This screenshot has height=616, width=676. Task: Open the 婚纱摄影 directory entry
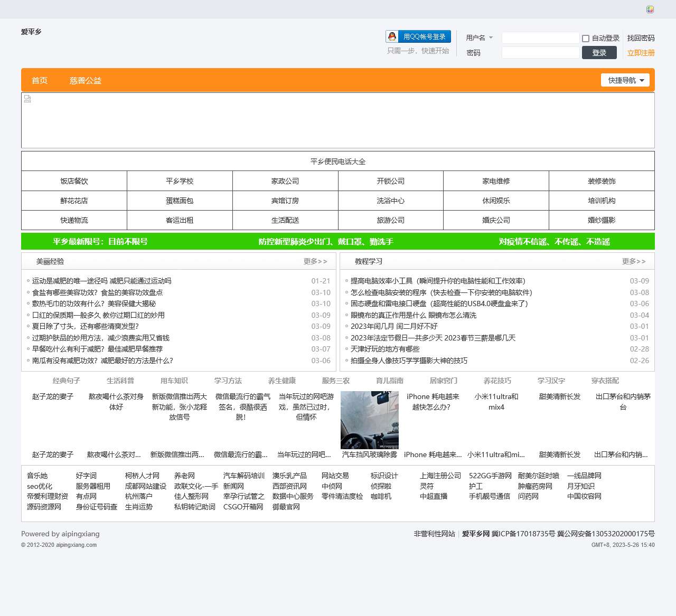[602, 220]
